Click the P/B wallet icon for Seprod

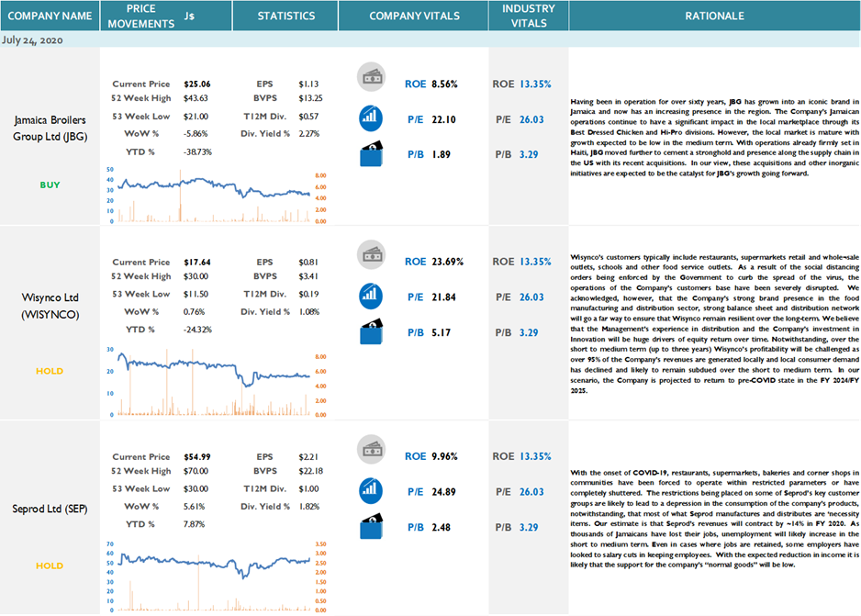(372, 527)
